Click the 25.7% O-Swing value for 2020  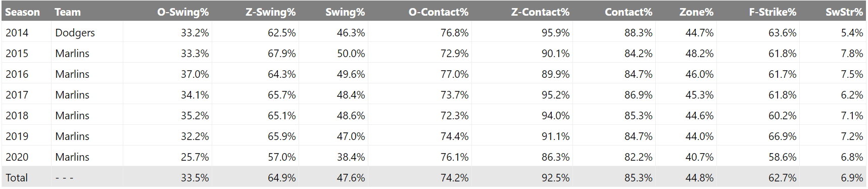(195, 157)
